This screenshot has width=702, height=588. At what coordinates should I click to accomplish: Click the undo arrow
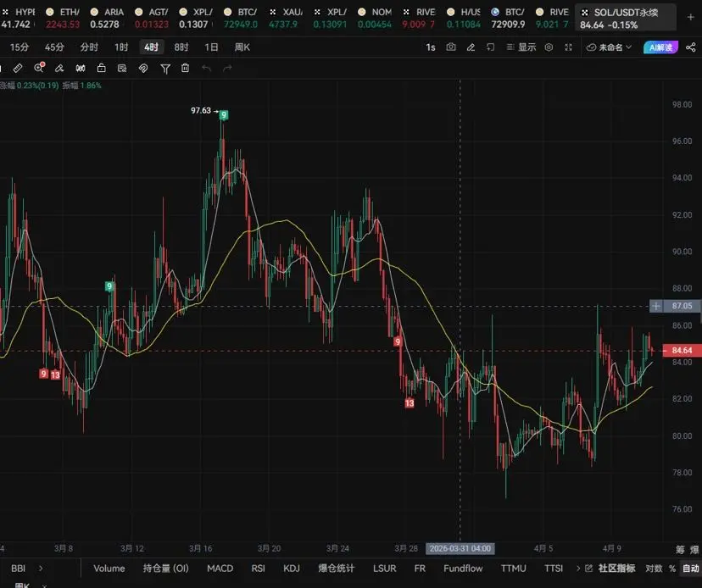(x=206, y=68)
